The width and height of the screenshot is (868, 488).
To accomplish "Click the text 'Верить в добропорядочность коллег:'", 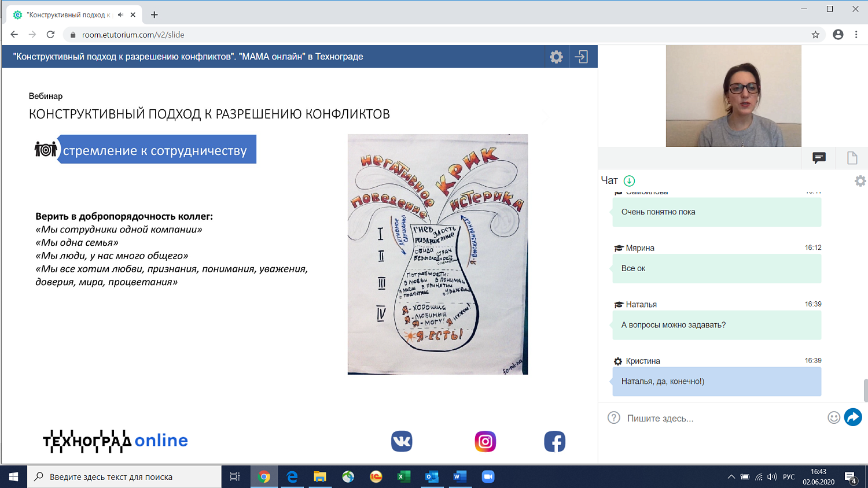I will pyautogui.click(x=124, y=216).
